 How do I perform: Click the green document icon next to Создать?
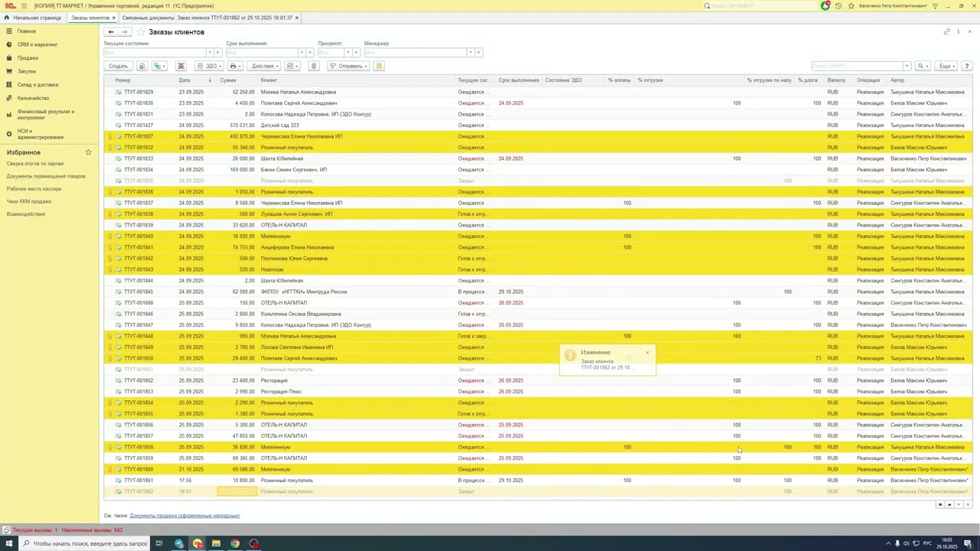142,66
